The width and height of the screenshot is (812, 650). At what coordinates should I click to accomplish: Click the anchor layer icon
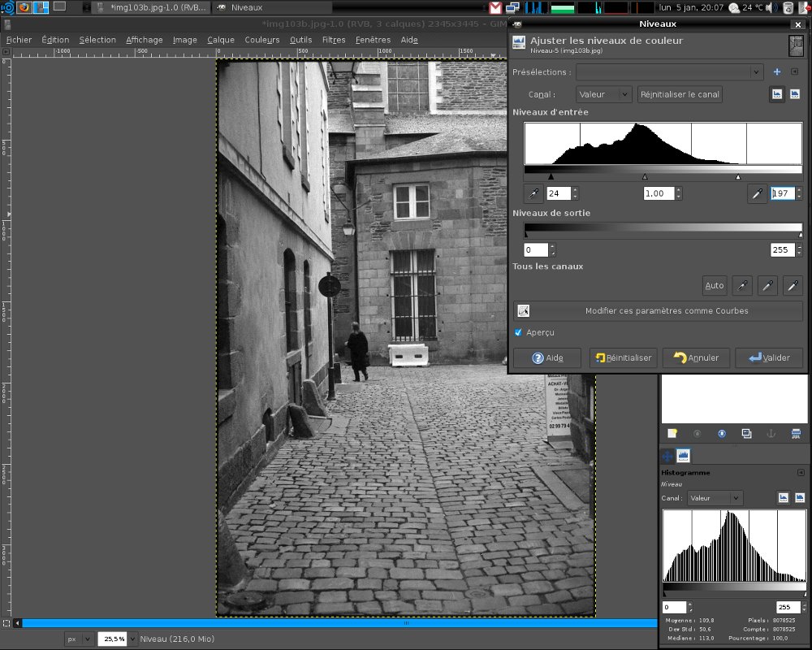pos(771,434)
